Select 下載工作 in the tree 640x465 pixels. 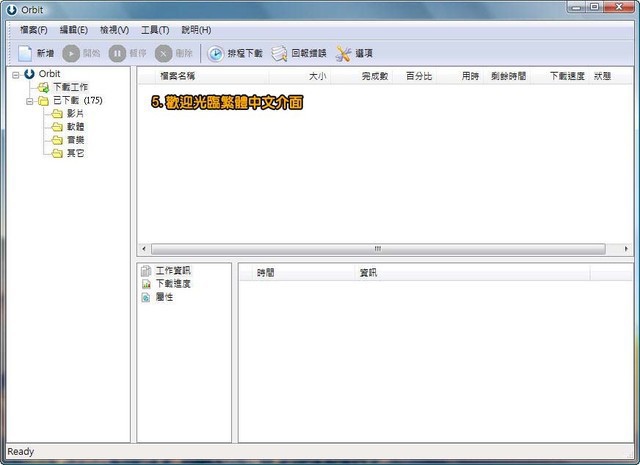71,87
